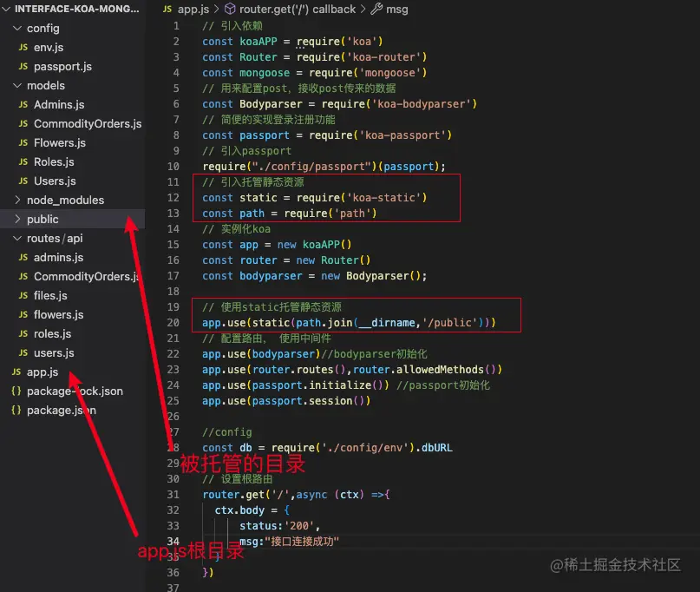Select the public folder row
This screenshot has width=700, height=592.
tap(72, 219)
